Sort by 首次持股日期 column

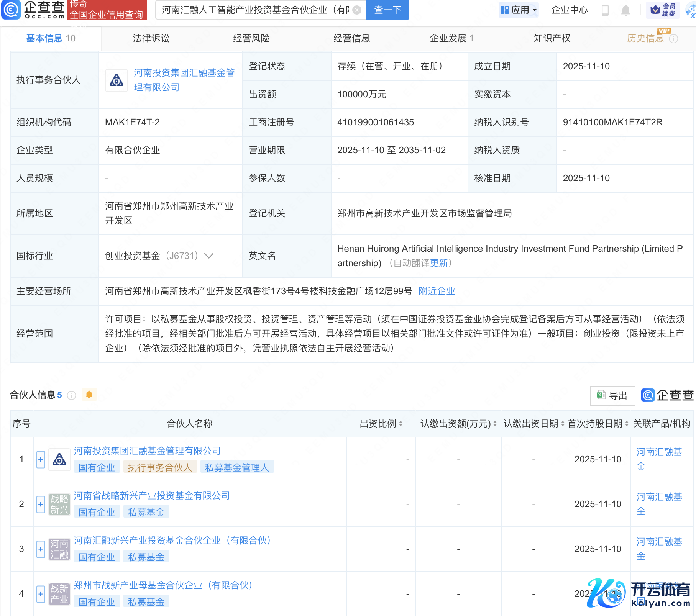click(x=627, y=423)
